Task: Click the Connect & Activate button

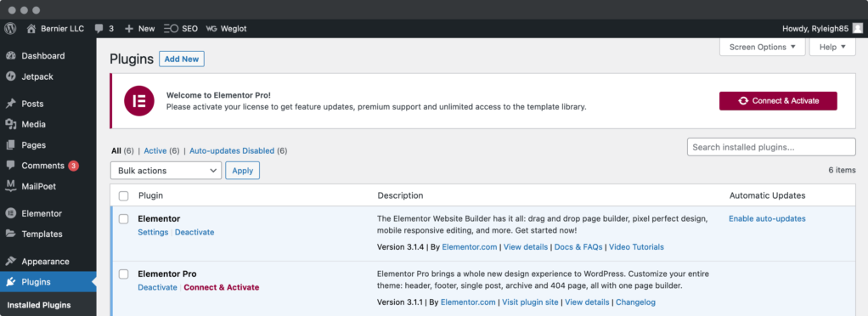Action: pos(778,101)
